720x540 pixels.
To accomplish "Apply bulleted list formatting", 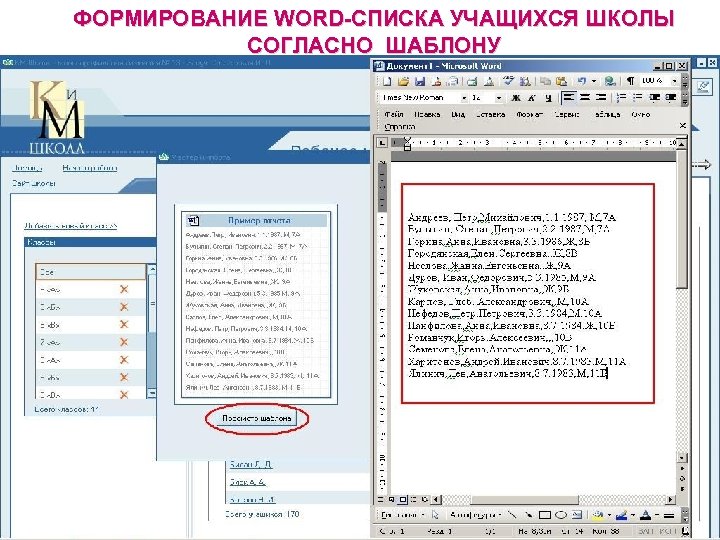I will 637,97.
